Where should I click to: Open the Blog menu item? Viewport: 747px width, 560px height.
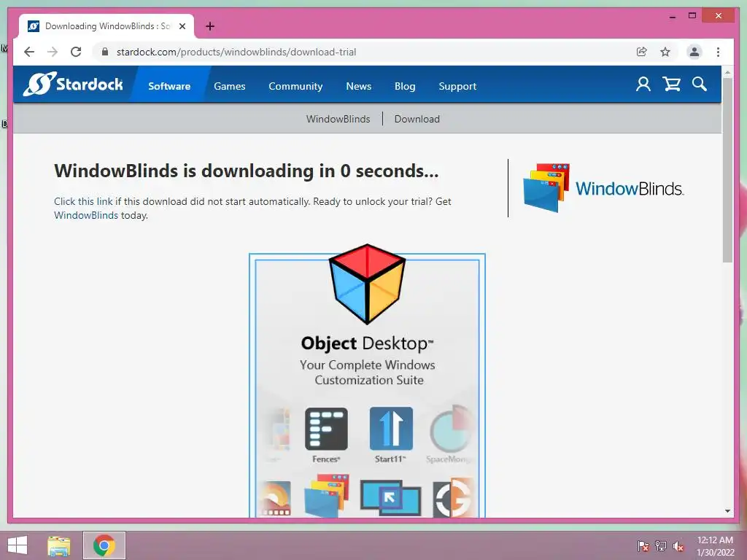pos(405,86)
